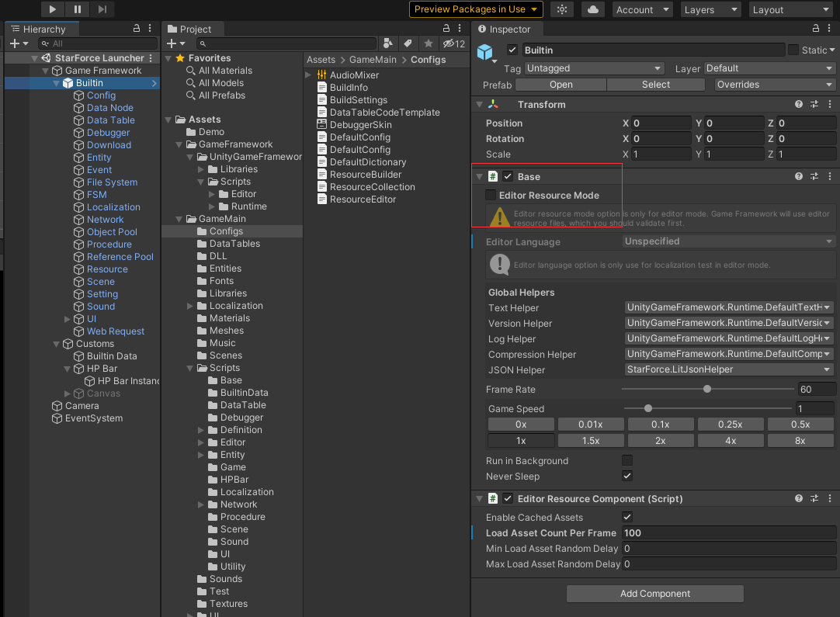Set game speed to 0.5x
Image resolution: width=840 pixels, height=617 pixels.
click(800, 425)
